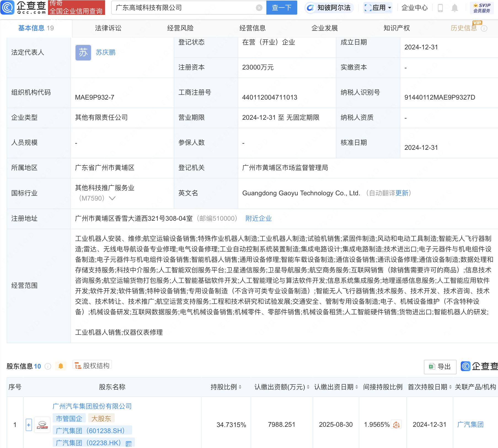498x448 pixels.
Task: Expand the 国标行业 M7590 chevron
Action: point(112,198)
